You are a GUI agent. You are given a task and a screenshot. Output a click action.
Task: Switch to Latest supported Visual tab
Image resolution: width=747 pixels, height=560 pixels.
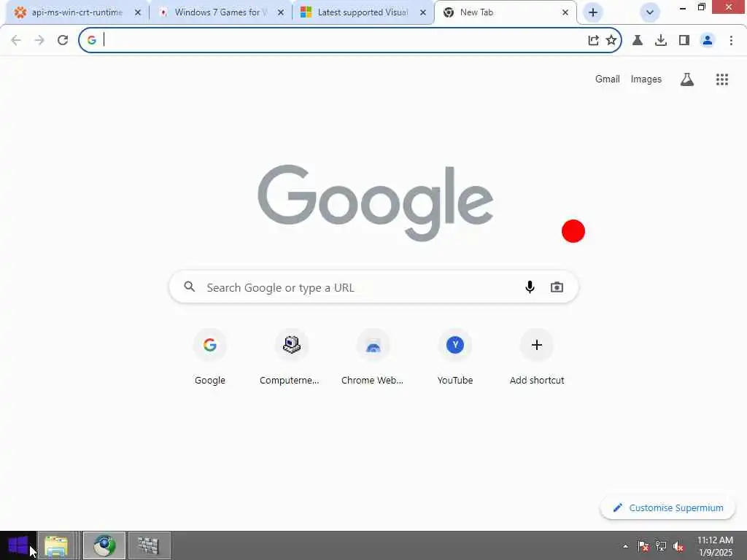click(363, 12)
